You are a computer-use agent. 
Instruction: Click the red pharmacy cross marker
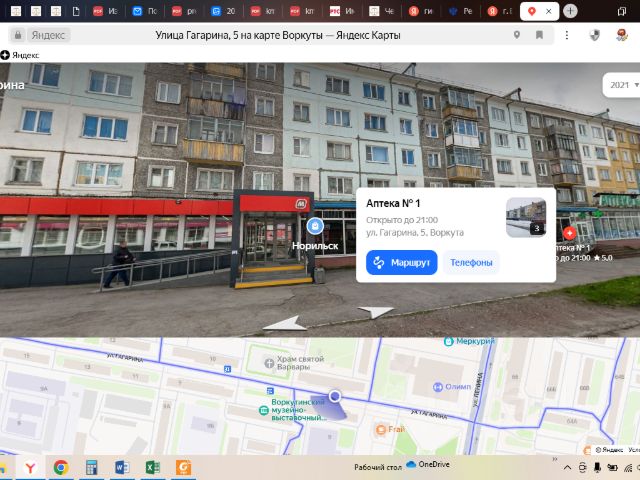pyautogui.click(x=569, y=233)
